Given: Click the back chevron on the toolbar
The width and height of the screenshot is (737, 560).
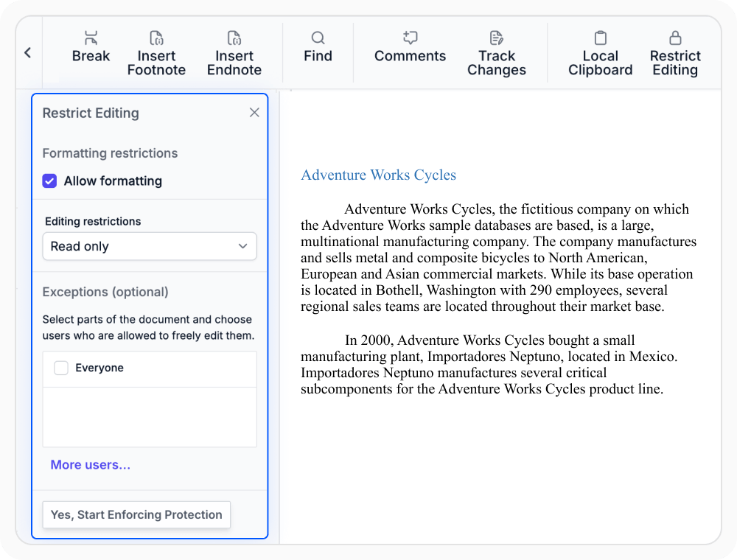Looking at the screenshot, I should 28,52.
